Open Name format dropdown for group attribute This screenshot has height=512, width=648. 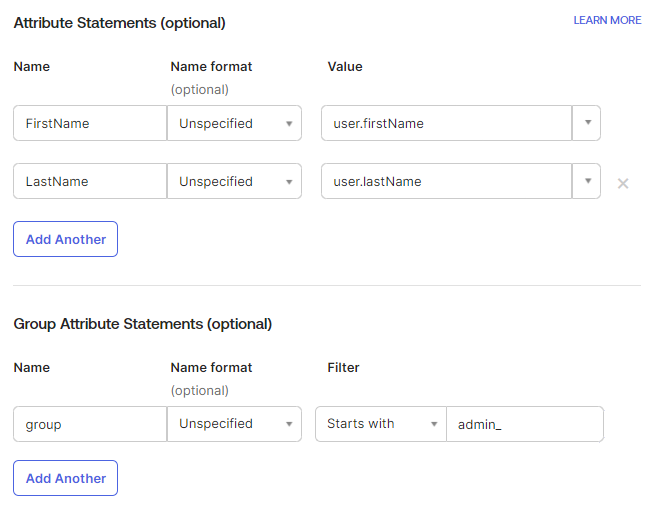pyautogui.click(x=235, y=424)
